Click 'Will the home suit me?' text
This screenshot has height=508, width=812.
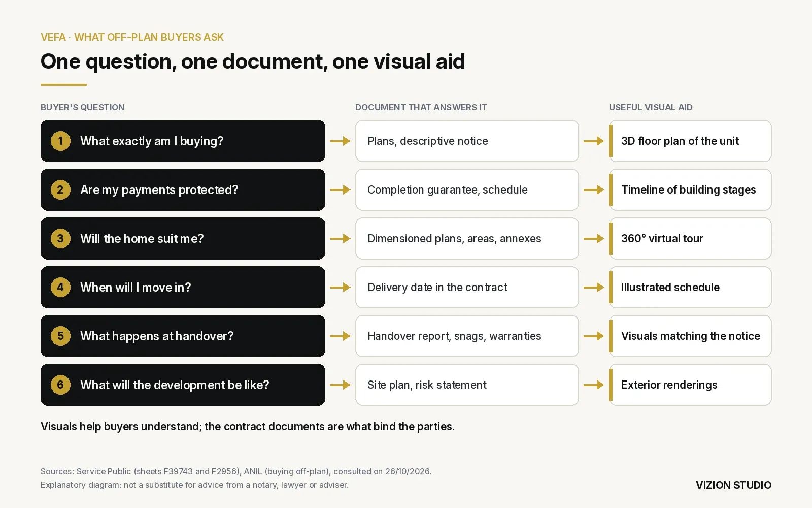click(142, 238)
